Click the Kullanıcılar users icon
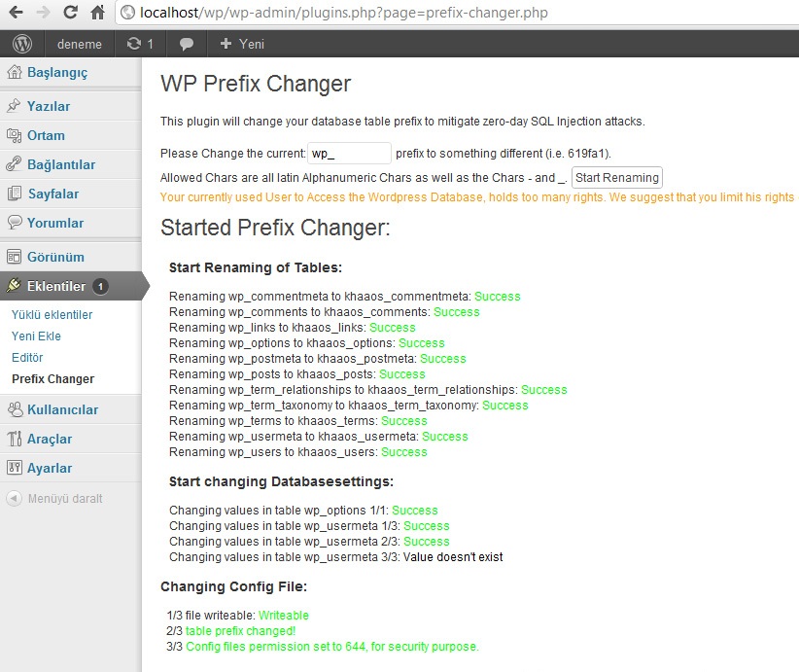The height and width of the screenshot is (672, 799). pos(15,409)
